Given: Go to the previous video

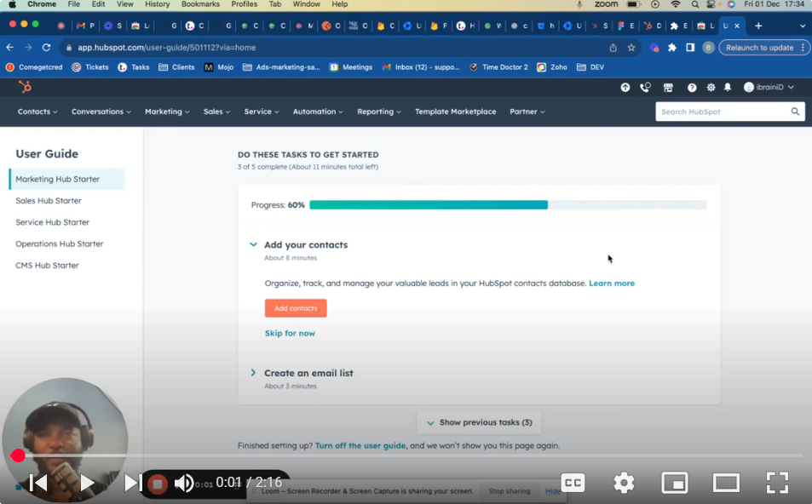Looking at the screenshot, I should click(38, 483).
